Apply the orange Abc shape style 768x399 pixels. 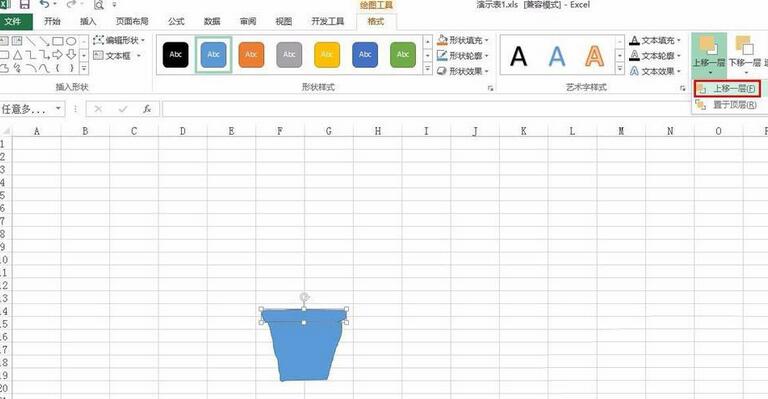click(x=251, y=55)
